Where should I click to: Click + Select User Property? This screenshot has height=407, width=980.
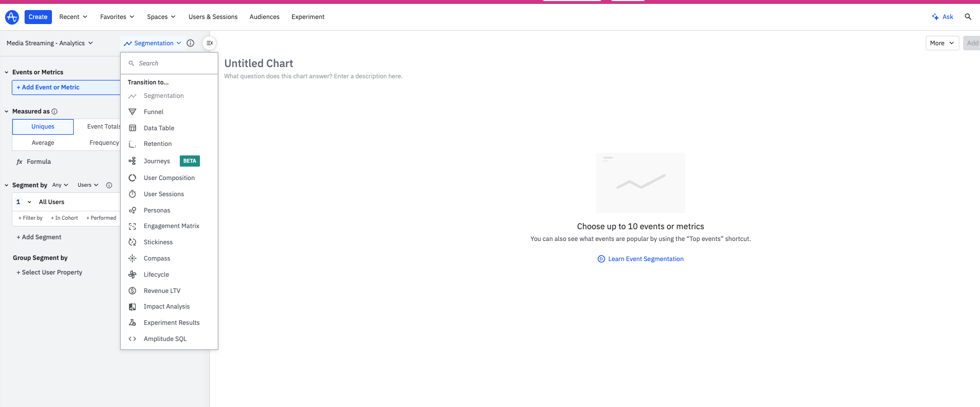coord(49,272)
